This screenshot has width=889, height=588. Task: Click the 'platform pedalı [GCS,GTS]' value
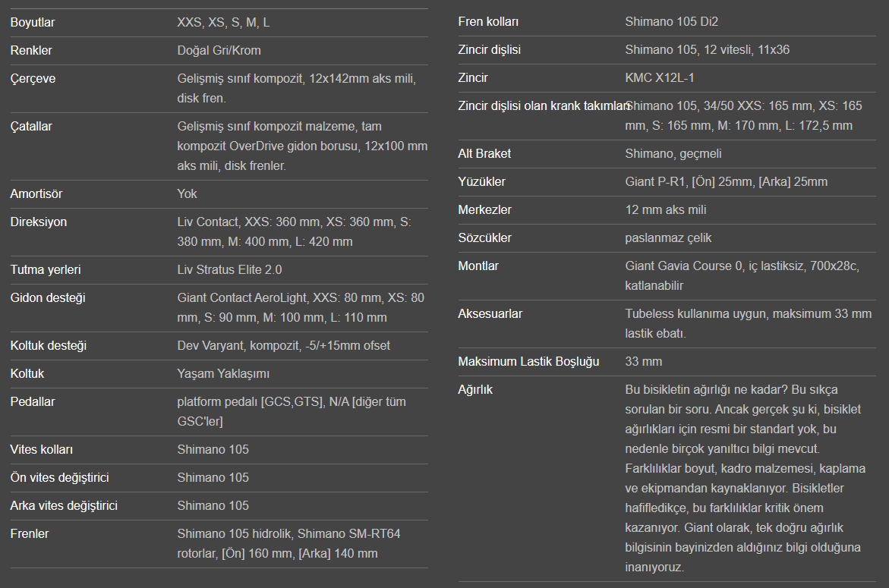click(292, 412)
